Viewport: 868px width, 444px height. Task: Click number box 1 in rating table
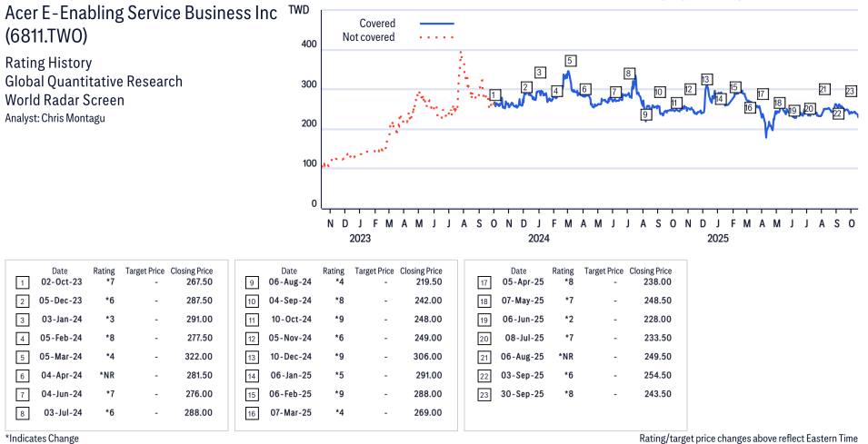pyautogui.click(x=22, y=282)
